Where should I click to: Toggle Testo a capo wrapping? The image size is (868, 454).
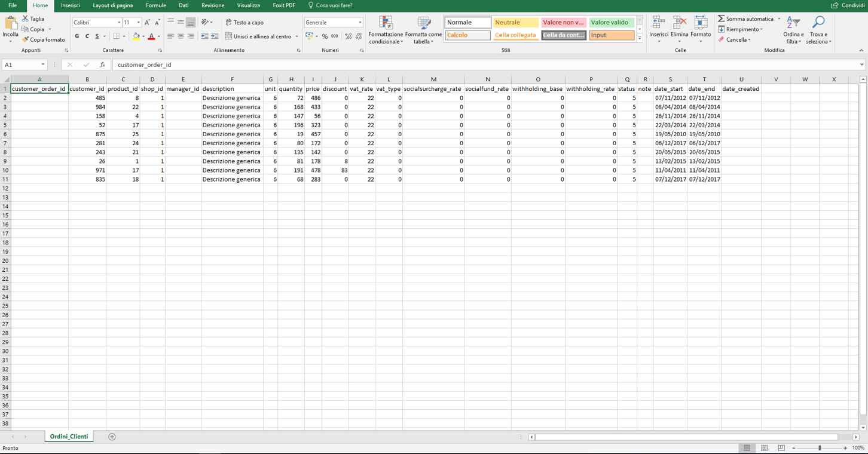tap(244, 23)
